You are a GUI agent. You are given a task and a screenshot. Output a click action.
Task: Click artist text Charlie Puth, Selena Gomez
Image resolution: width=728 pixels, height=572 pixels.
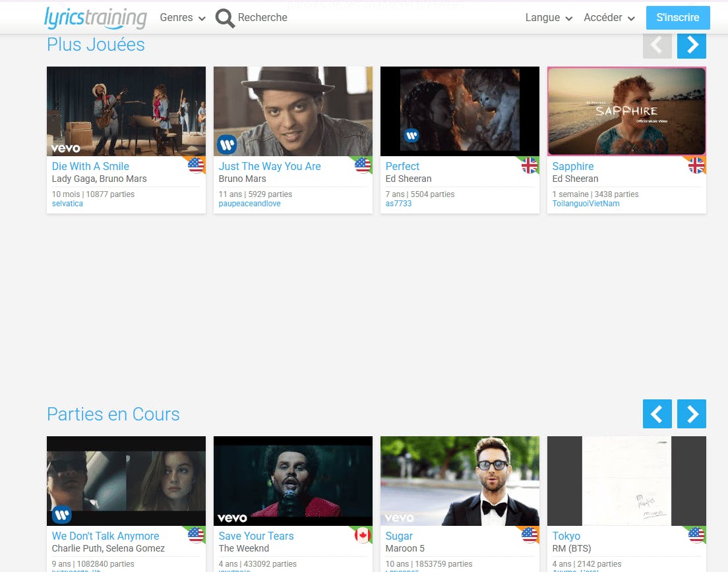point(108,548)
